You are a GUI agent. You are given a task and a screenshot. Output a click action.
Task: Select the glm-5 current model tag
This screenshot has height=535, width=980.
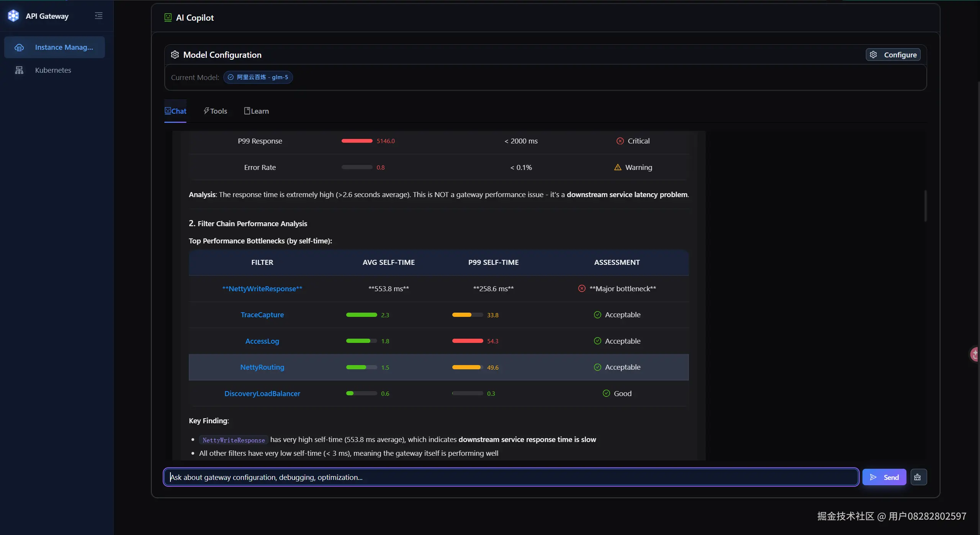click(258, 77)
